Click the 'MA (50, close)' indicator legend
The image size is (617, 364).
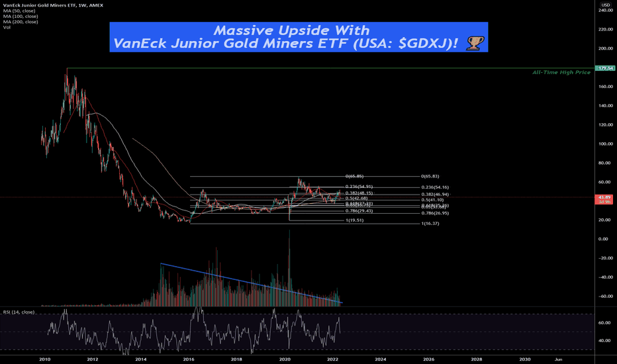point(19,11)
